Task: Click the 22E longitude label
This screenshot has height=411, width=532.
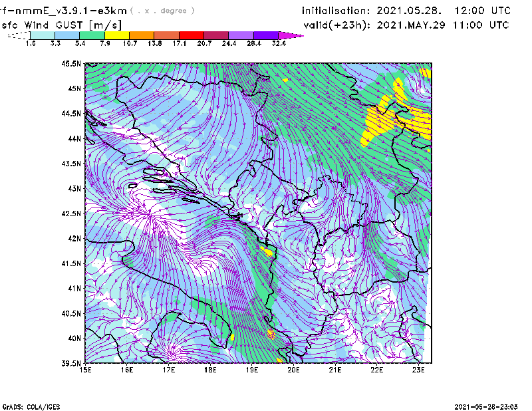Action: click(376, 370)
